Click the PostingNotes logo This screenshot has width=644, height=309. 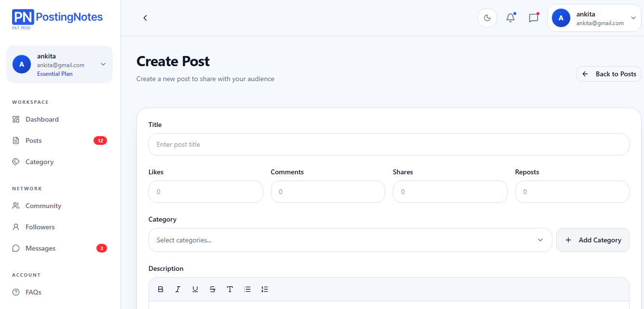[x=57, y=18]
